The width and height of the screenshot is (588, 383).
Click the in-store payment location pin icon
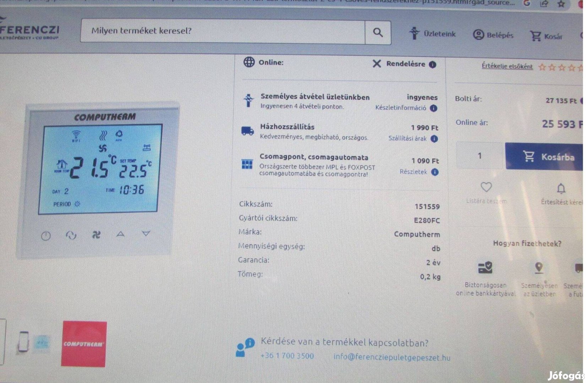click(x=539, y=268)
